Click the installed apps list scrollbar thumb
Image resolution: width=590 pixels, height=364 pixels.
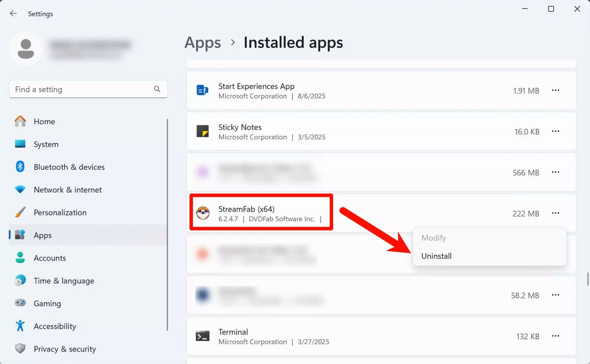pyautogui.click(x=588, y=279)
